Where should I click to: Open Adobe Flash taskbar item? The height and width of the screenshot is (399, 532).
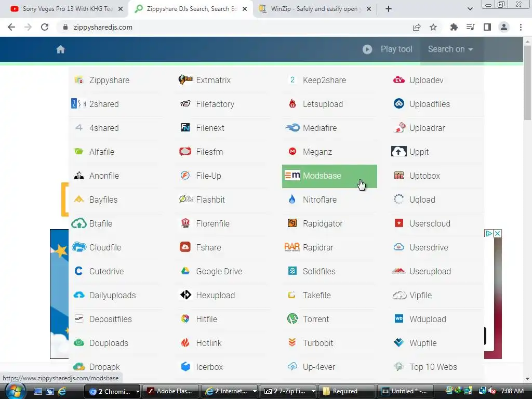tap(170, 391)
